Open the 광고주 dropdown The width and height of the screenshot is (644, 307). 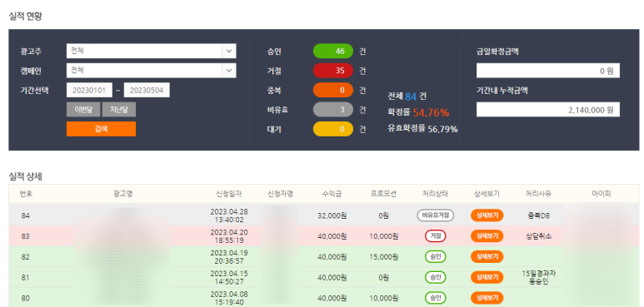(x=151, y=52)
